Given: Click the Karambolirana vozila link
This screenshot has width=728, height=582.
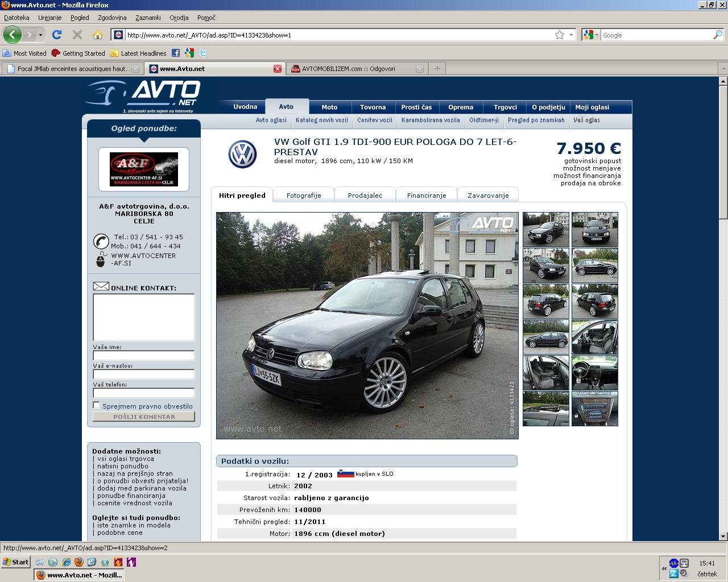Looking at the screenshot, I should point(431,120).
